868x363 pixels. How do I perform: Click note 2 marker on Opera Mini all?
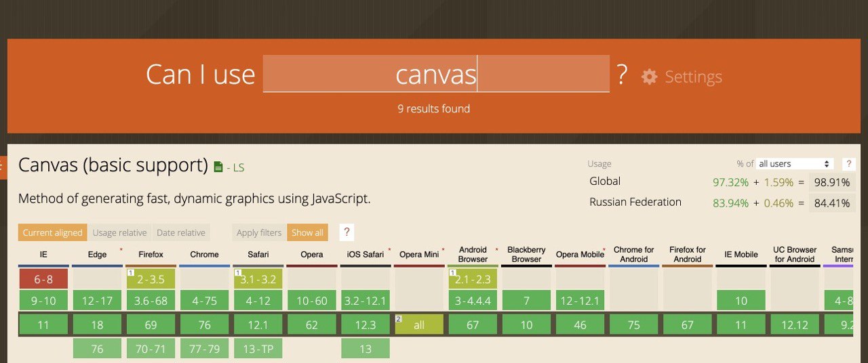click(398, 318)
